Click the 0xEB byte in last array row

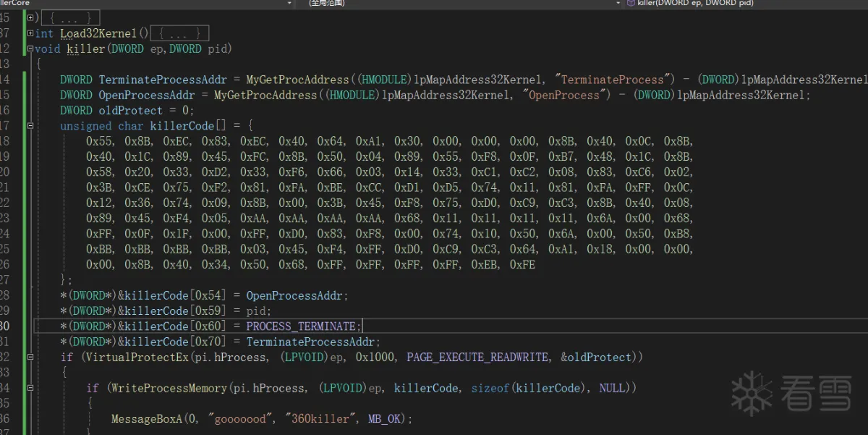click(484, 265)
